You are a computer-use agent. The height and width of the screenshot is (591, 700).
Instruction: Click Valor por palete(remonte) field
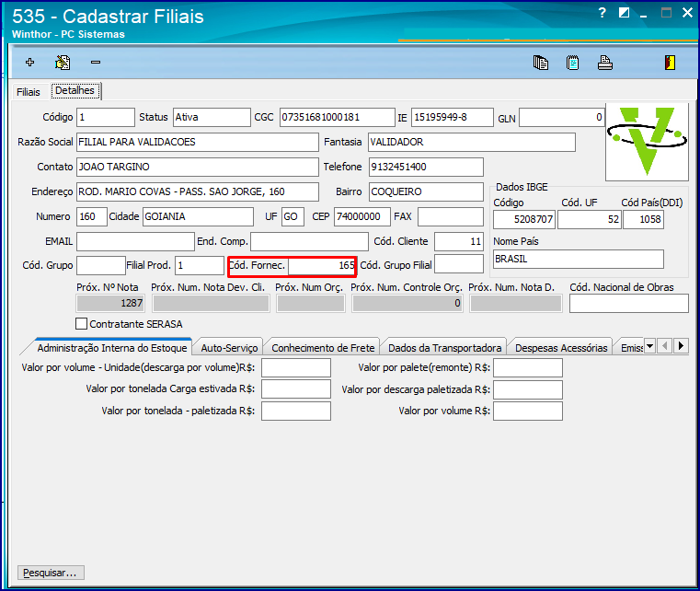pyautogui.click(x=528, y=368)
